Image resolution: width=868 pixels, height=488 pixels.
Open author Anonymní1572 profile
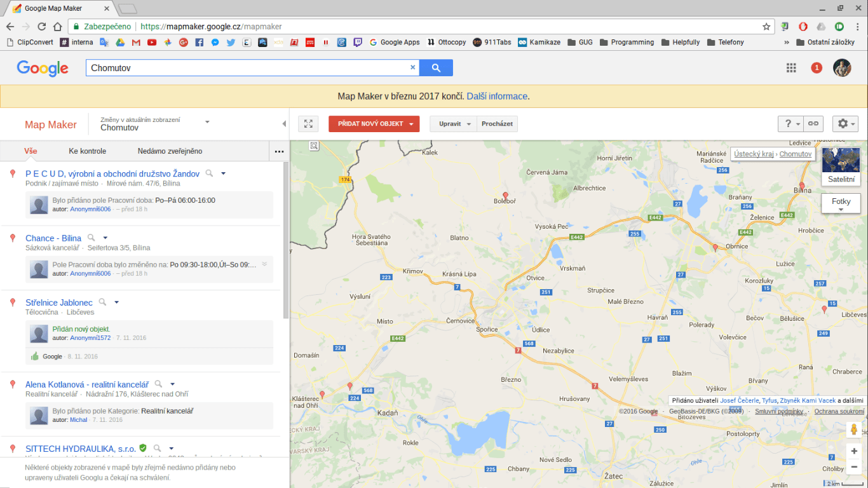(x=90, y=338)
